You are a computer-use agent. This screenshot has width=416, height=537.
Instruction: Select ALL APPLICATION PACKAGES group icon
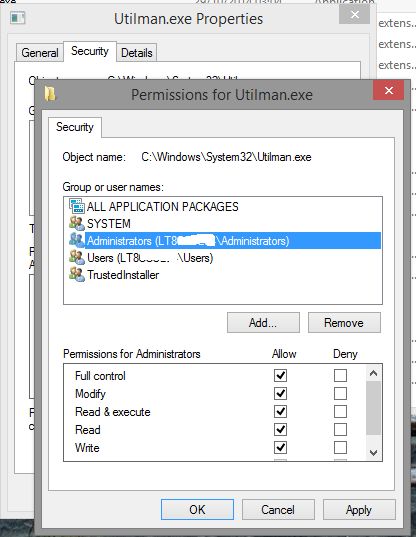click(x=77, y=206)
